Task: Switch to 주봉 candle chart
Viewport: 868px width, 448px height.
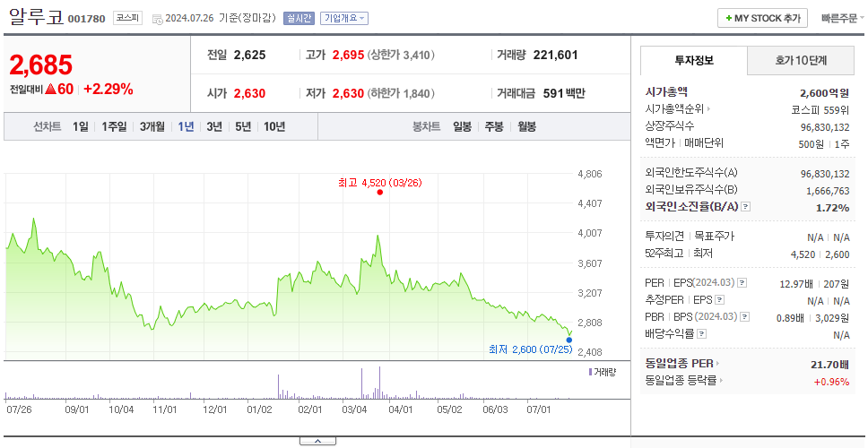Action: point(494,126)
